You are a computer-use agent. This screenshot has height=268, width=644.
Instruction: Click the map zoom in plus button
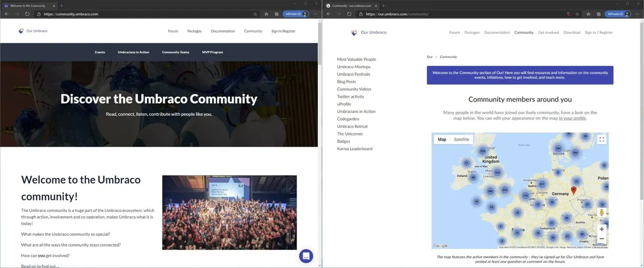coord(601,229)
